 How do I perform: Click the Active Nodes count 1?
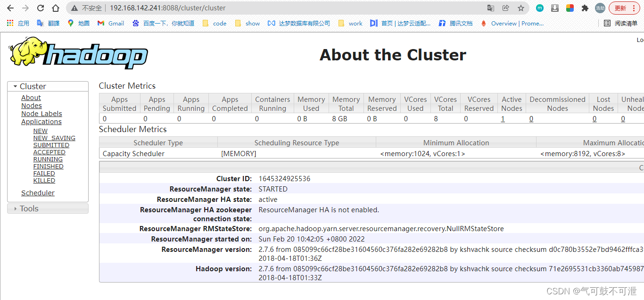pyautogui.click(x=503, y=119)
